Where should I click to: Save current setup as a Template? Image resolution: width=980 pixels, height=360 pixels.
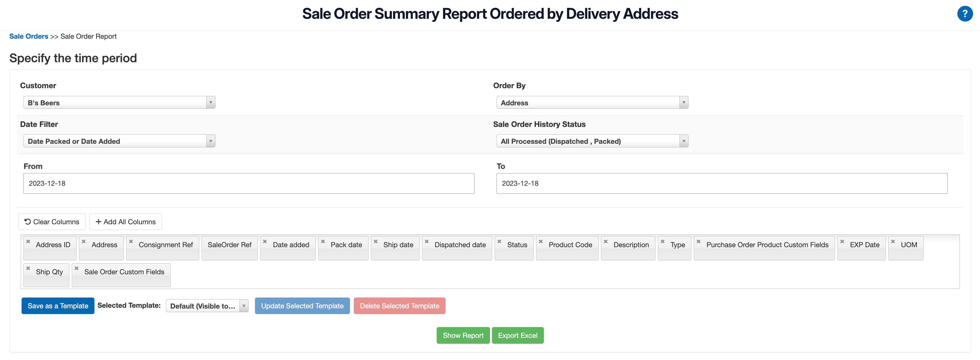pyautogui.click(x=57, y=306)
